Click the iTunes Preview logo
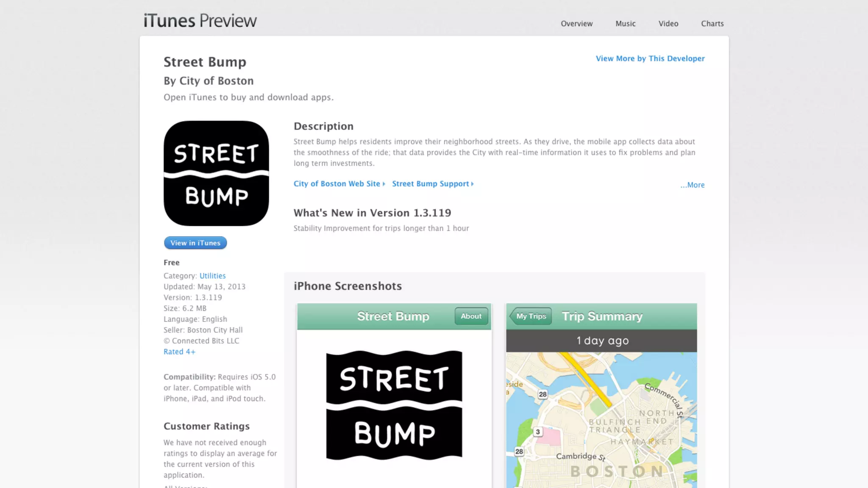 pos(200,21)
